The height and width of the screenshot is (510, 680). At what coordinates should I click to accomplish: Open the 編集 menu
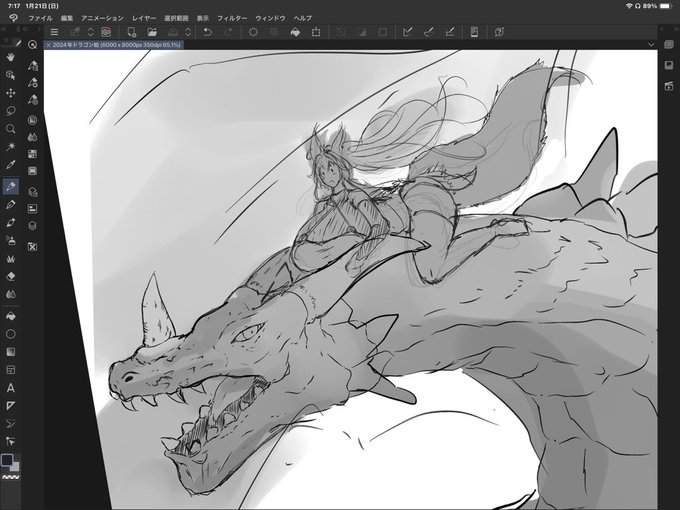pos(67,18)
